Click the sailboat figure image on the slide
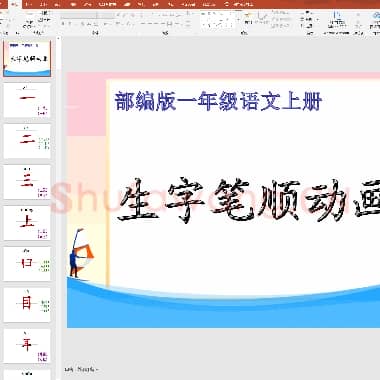 80,253
